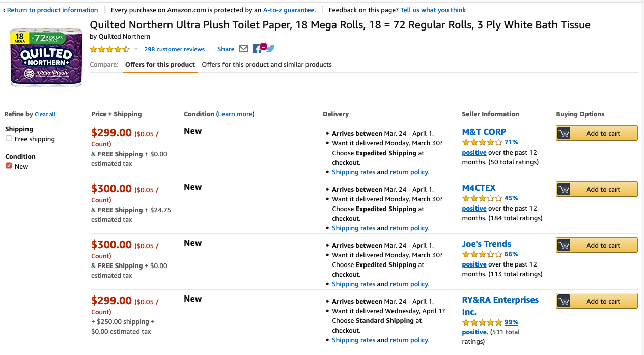
Task: Click the email share envelope icon
Action: (243, 49)
